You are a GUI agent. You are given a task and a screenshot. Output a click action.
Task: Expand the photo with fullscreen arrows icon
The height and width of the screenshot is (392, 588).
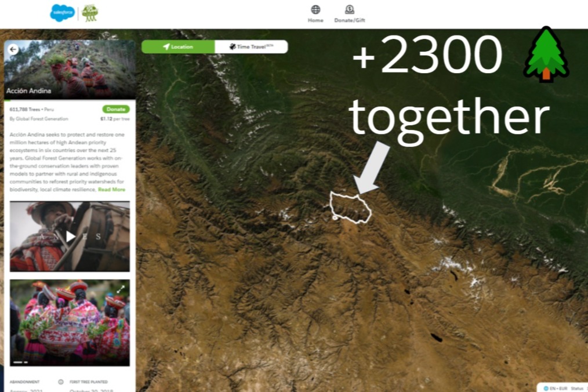(121, 289)
